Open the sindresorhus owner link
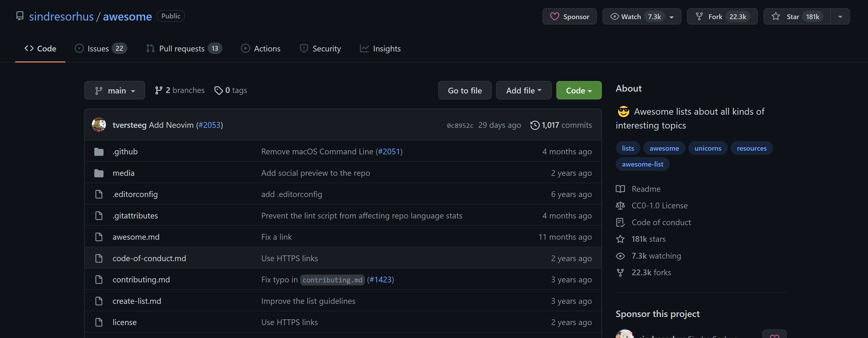 pyautogui.click(x=61, y=16)
